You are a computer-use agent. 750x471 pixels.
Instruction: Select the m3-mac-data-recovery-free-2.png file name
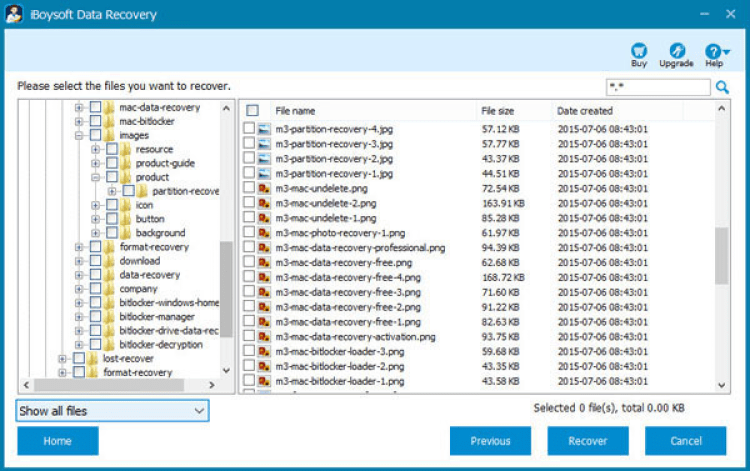(x=348, y=307)
